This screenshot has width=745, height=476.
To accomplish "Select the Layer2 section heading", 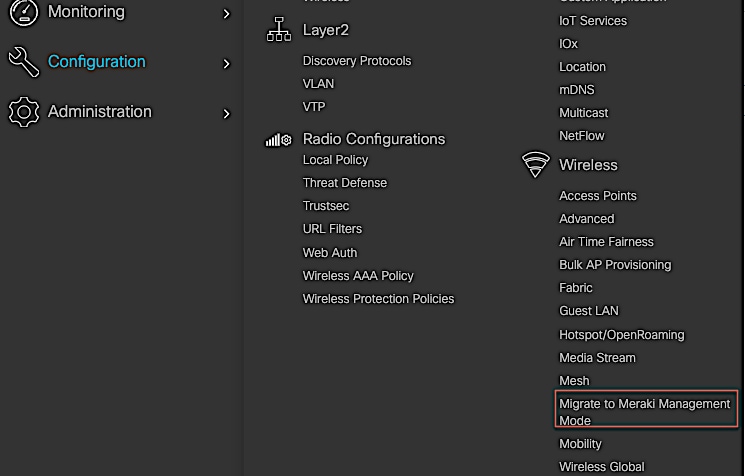I will coord(326,30).
